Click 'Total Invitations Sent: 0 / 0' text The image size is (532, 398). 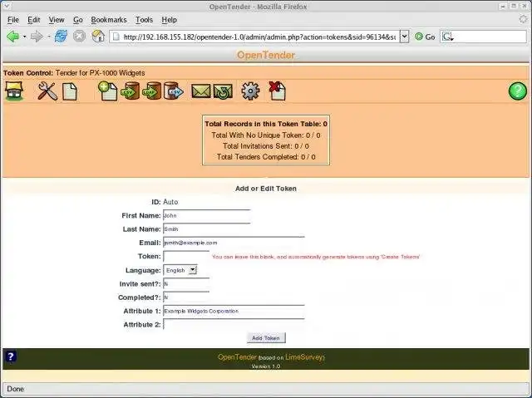pos(266,146)
